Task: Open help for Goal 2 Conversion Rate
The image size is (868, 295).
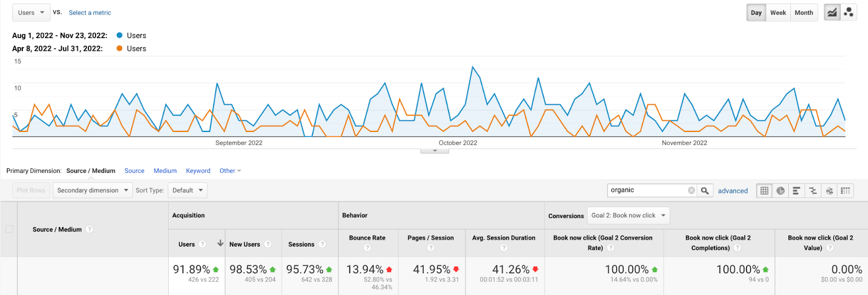Action: [610, 248]
